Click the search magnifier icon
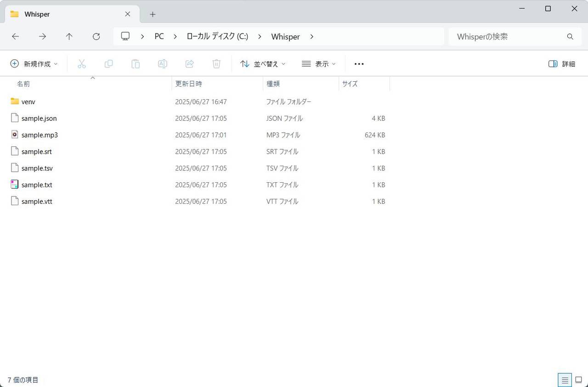 pyautogui.click(x=570, y=37)
